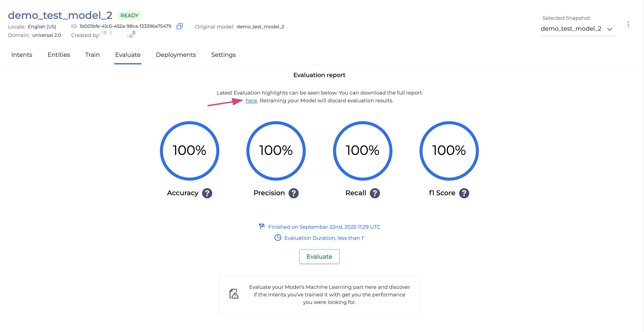Show help for the Recall metric
The image size is (644, 332).
click(375, 193)
